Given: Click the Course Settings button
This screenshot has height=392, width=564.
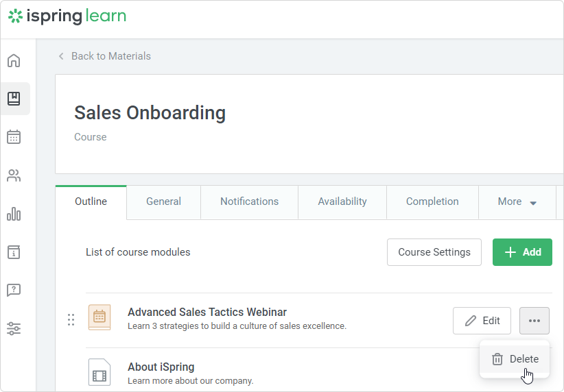Looking at the screenshot, I should 434,252.
